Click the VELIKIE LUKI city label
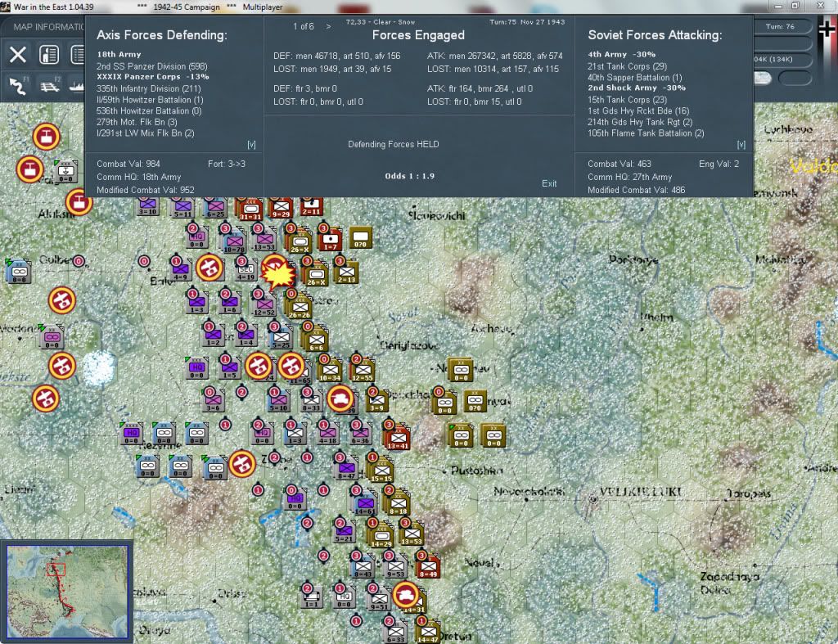 click(x=640, y=493)
